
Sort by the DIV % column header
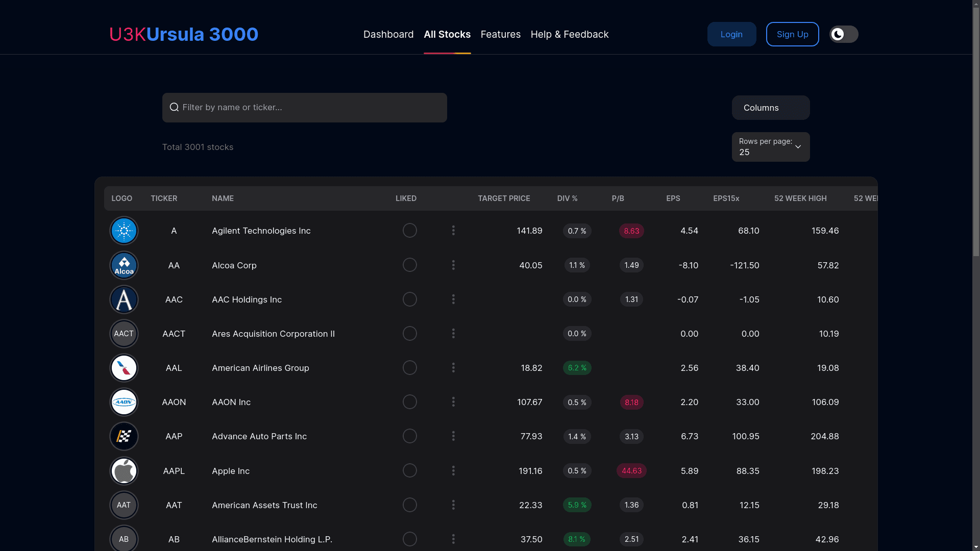568,198
